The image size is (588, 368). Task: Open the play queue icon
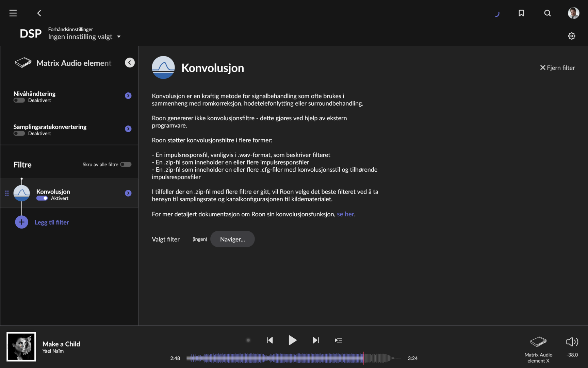click(x=338, y=340)
